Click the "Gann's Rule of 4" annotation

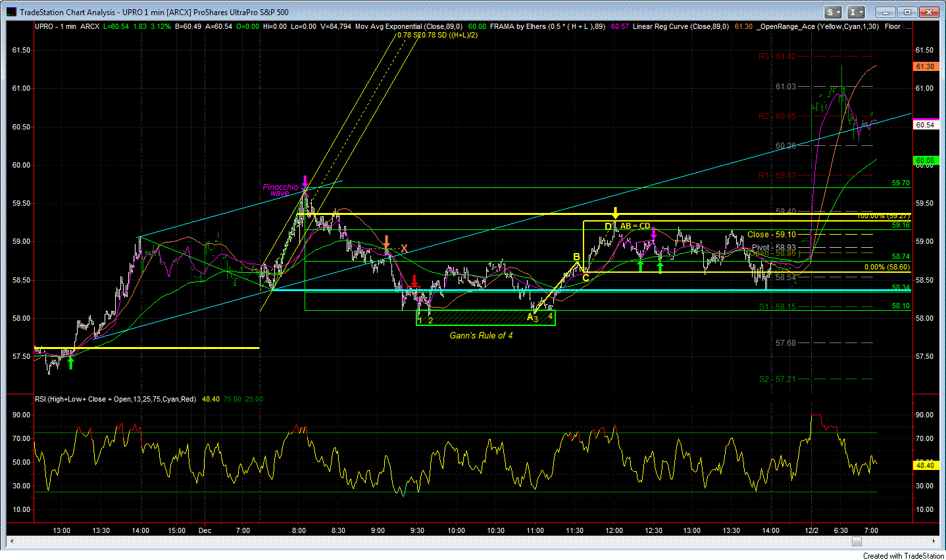coord(481,335)
